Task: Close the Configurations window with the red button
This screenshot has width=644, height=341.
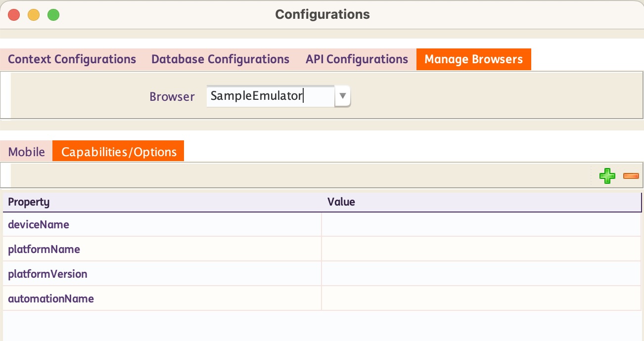Action: click(x=14, y=15)
